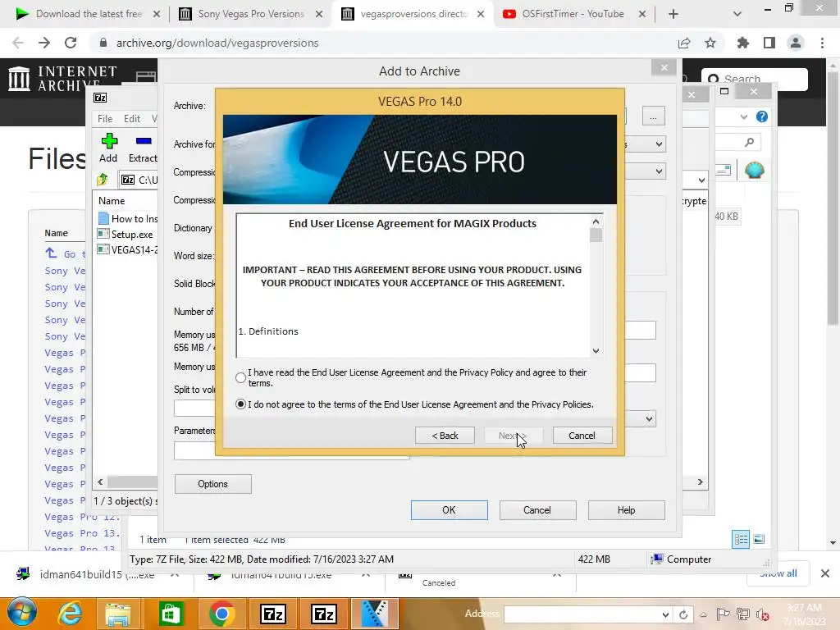Open the Chrome extensions puzzle icon
The width and height of the screenshot is (840, 630).
click(743, 43)
